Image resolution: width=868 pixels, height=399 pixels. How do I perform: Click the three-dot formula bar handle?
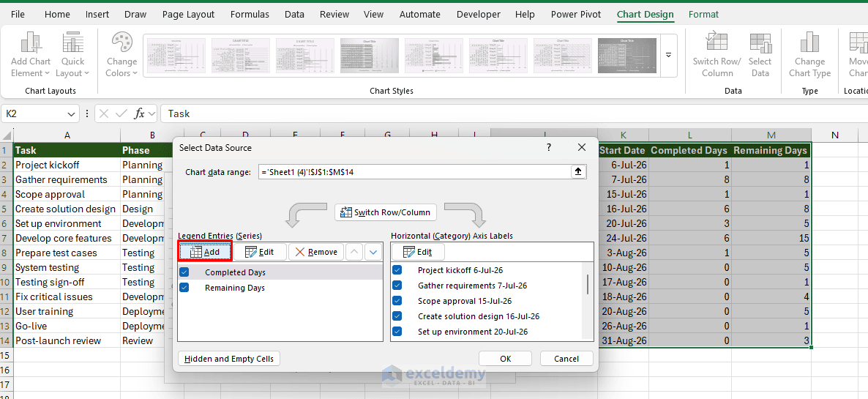point(87,113)
